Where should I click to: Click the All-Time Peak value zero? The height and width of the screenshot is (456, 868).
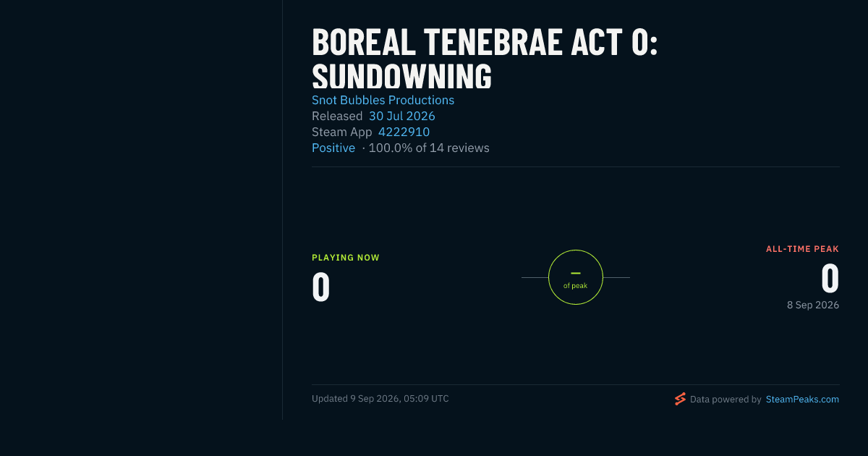[x=830, y=278]
